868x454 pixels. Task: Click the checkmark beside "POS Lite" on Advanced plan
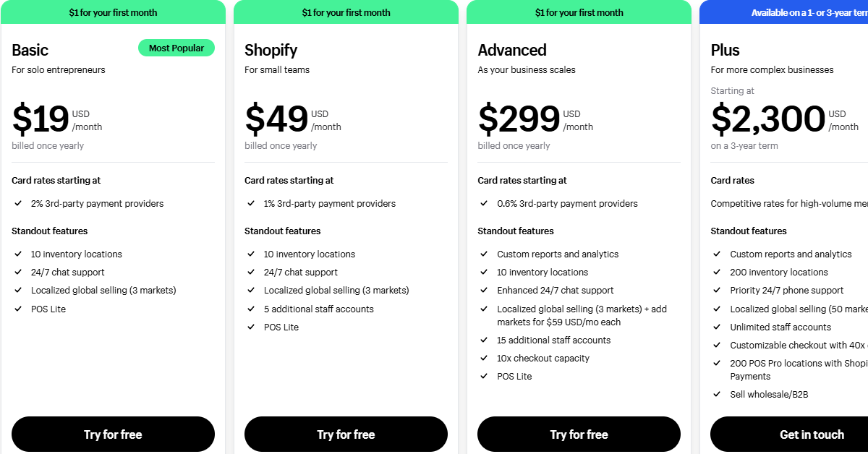click(484, 376)
